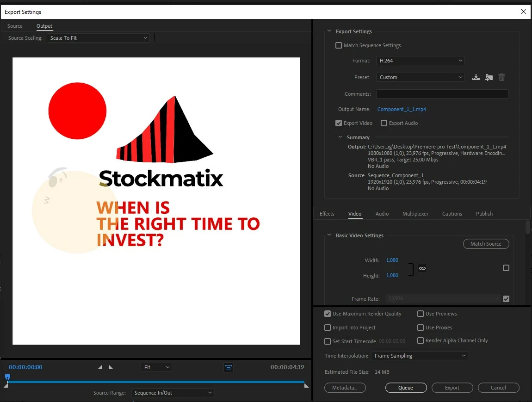Toggle the width/height link chain icon

(x=422, y=268)
